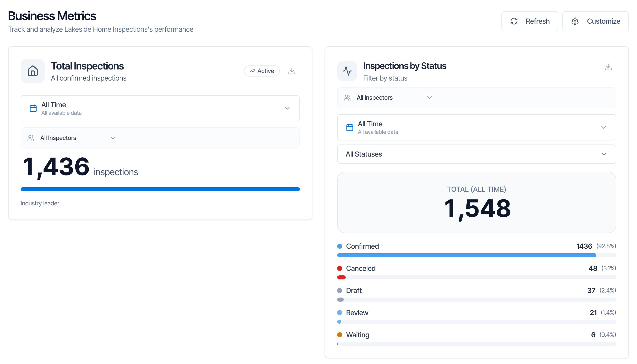Click the Industry leader text
Image resolution: width=637 pixels, height=364 pixels.
pyautogui.click(x=40, y=203)
